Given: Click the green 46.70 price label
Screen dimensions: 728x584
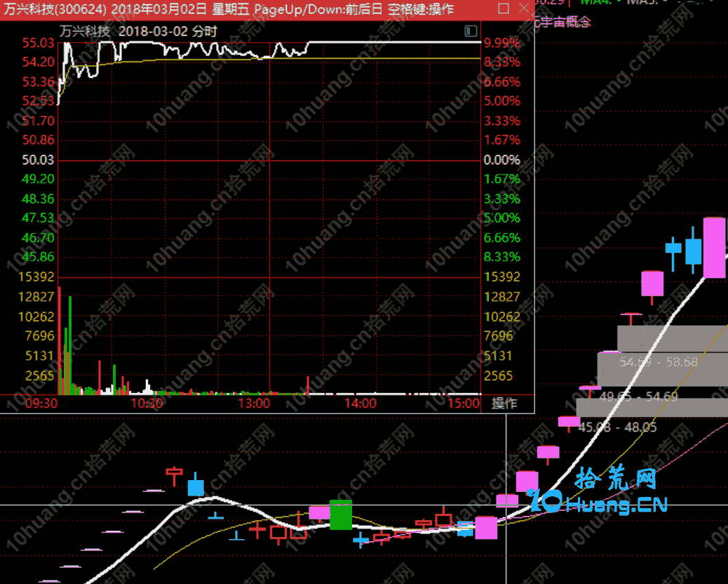Looking at the screenshot, I should [38, 239].
